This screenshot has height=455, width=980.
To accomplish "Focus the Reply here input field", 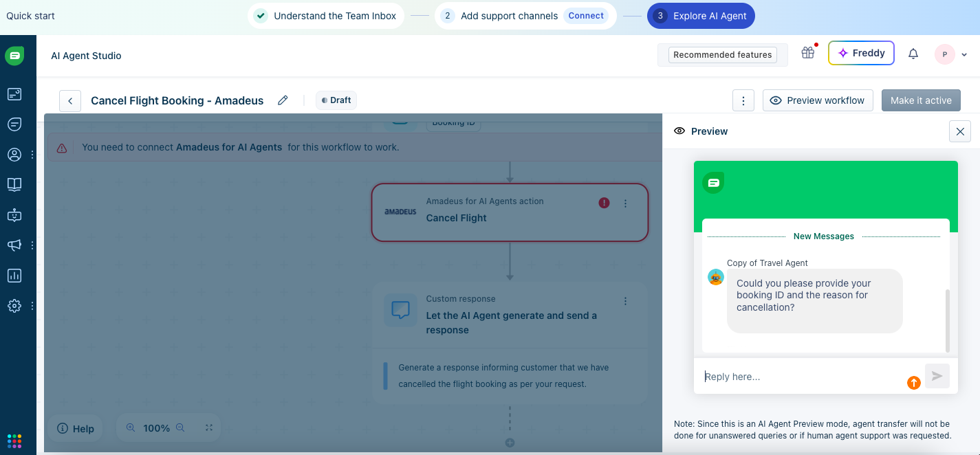I will [801, 377].
